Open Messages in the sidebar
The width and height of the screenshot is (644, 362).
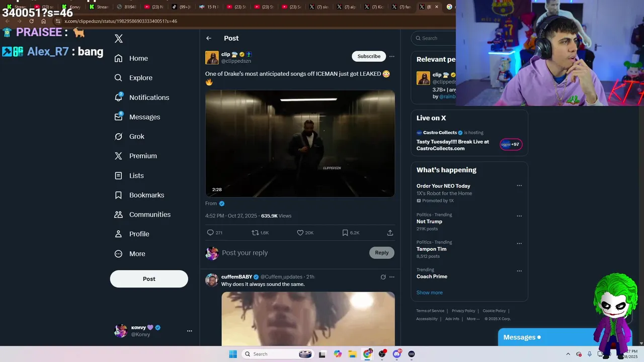[137, 117]
